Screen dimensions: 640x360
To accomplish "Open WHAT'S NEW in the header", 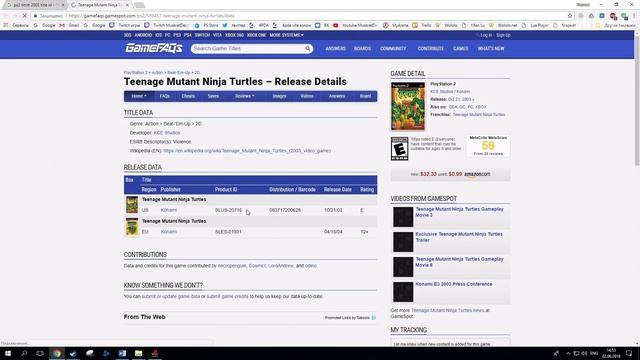I will point(491,49).
